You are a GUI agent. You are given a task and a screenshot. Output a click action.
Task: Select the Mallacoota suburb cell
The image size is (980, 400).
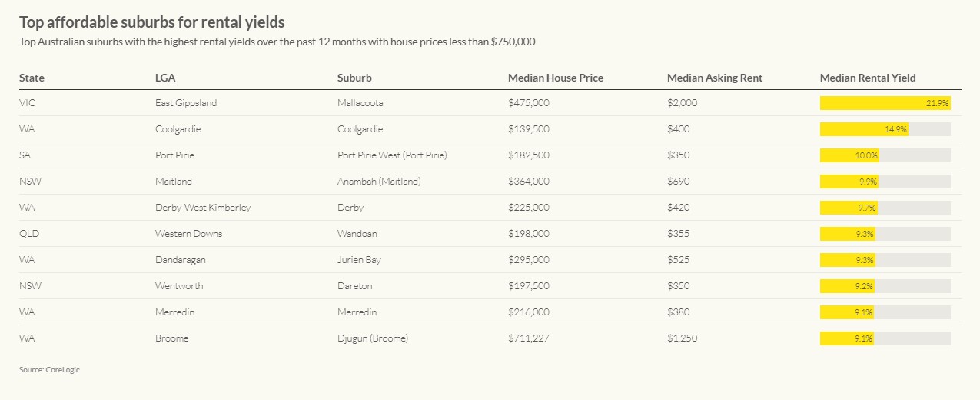tap(360, 103)
